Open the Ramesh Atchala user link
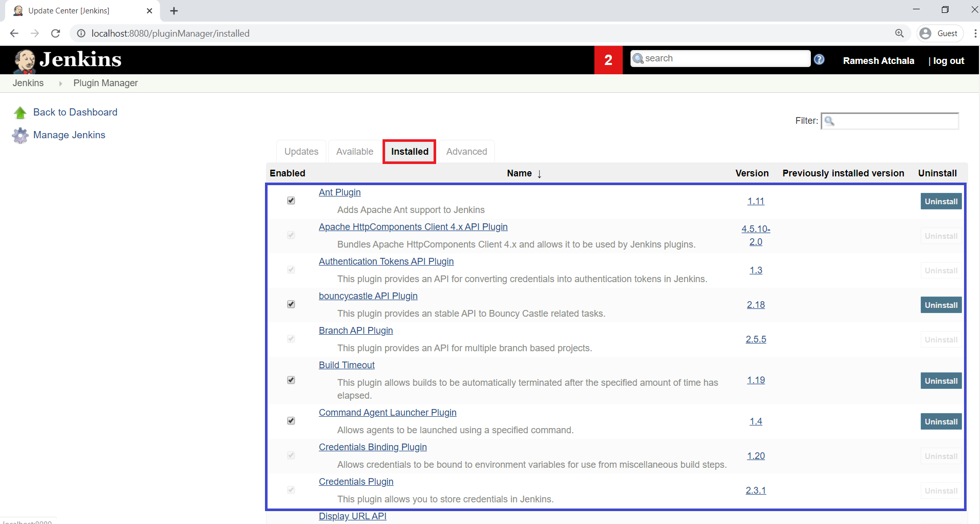 coord(878,61)
